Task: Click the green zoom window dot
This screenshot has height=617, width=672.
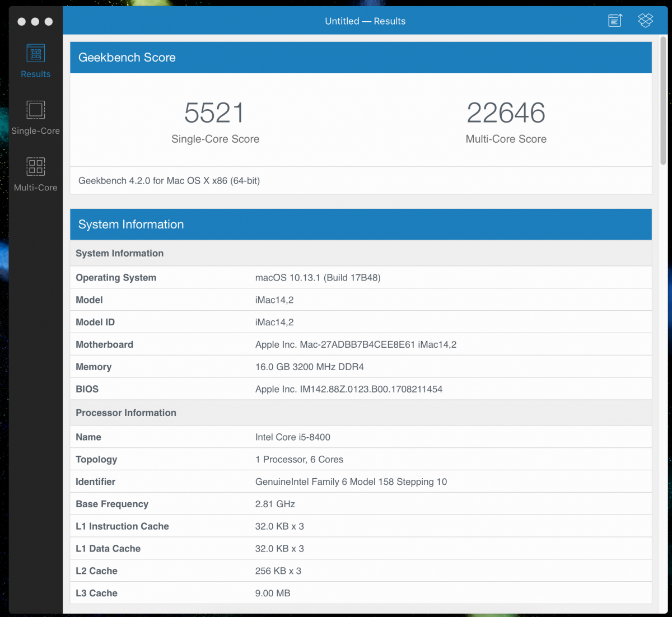Action: (x=49, y=21)
